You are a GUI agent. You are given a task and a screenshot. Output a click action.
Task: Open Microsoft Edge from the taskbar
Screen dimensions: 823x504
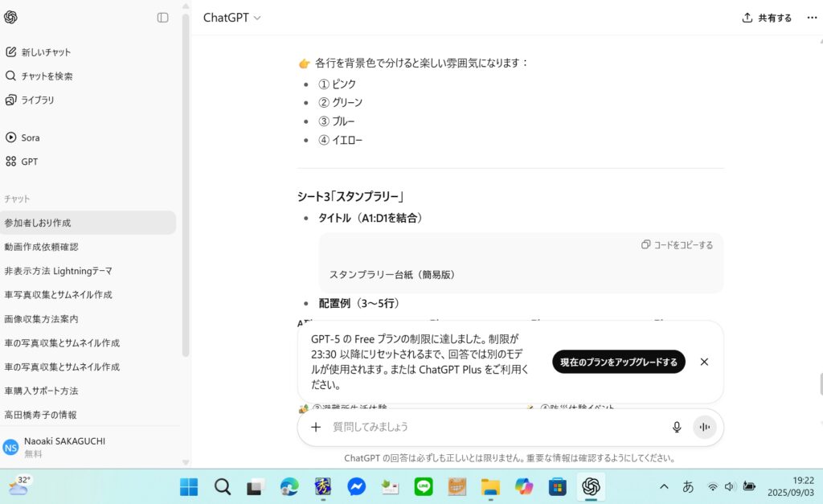pos(289,487)
